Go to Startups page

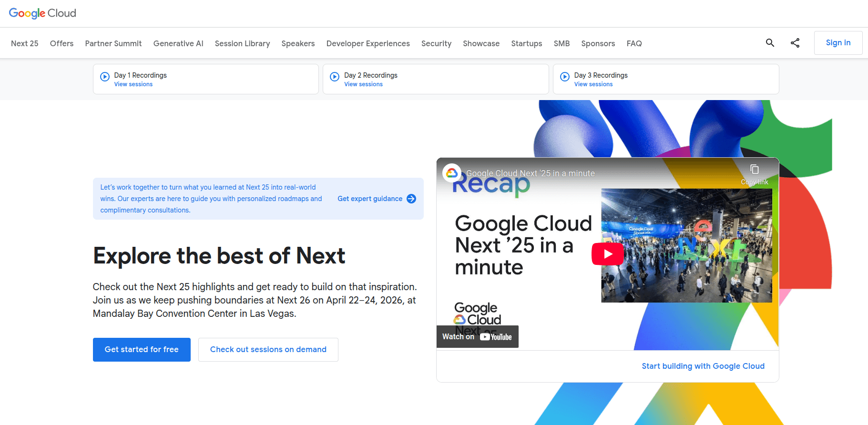coord(527,43)
